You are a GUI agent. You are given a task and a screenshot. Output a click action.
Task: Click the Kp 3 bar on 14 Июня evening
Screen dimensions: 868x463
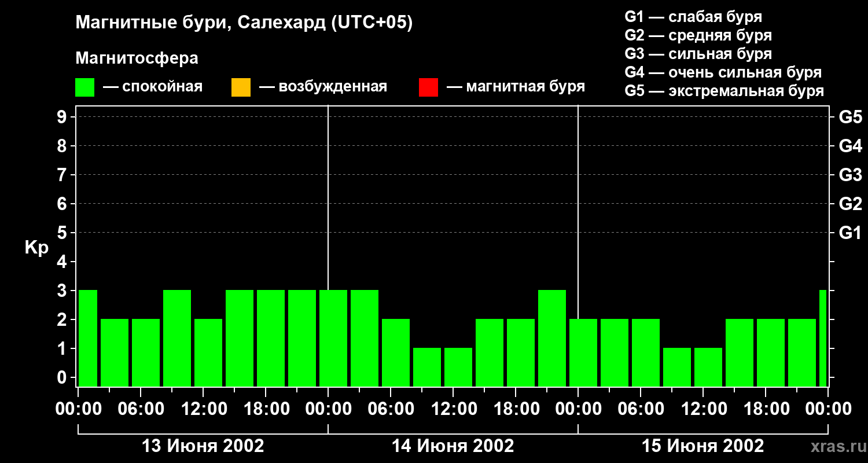[552, 338]
